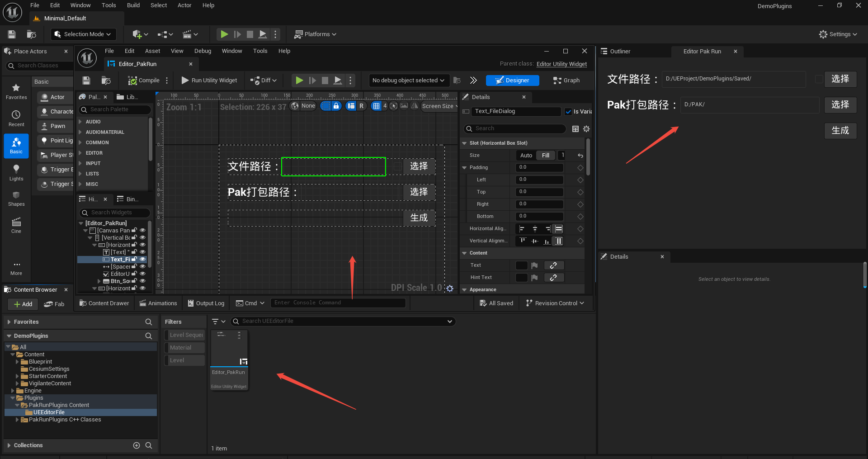This screenshot has height=459, width=868.
Task: Uncheck the Is Variable checkbox
Action: point(568,112)
